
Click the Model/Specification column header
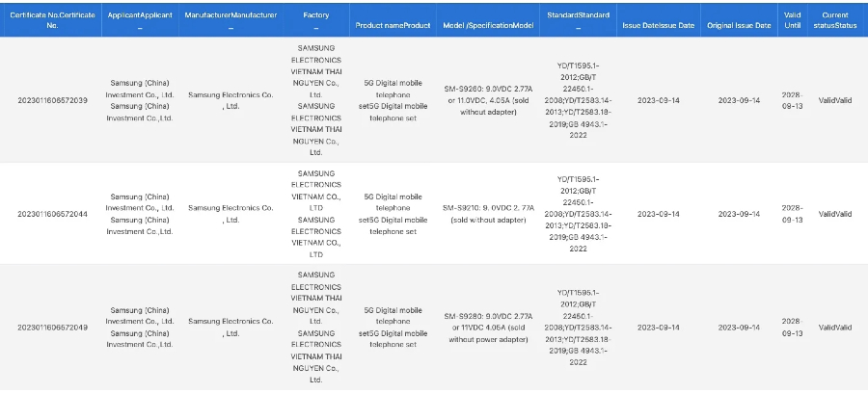488,24
